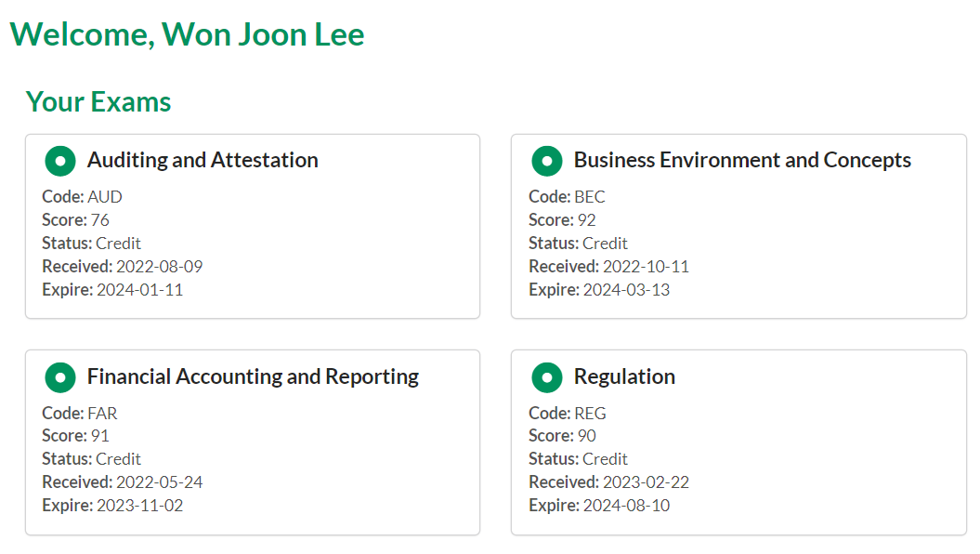The width and height of the screenshot is (980, 554).
Task: Click the FAR score value 91
Action: [x=99, y=436]
